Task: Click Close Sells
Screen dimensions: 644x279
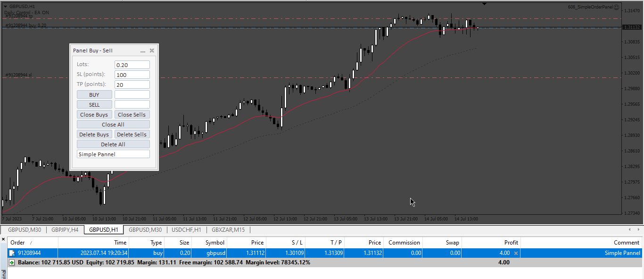Action: (x=132, y=114)
